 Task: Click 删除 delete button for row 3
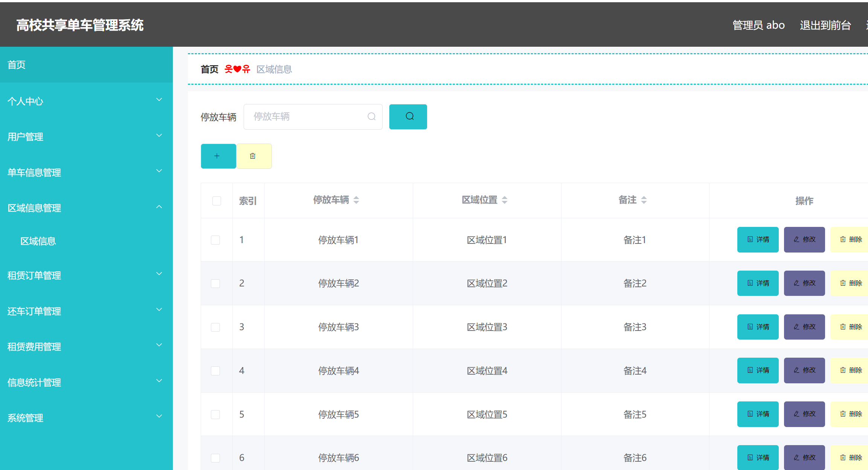coord(850,327)
